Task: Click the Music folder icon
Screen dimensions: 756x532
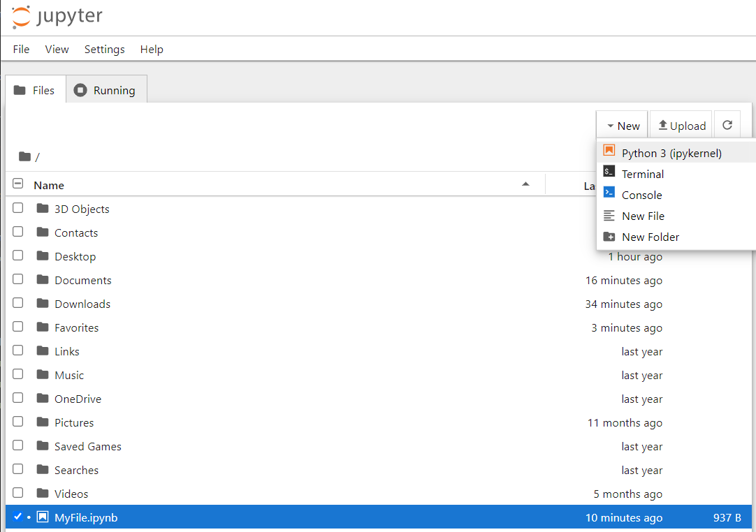Action: [43, 374]
